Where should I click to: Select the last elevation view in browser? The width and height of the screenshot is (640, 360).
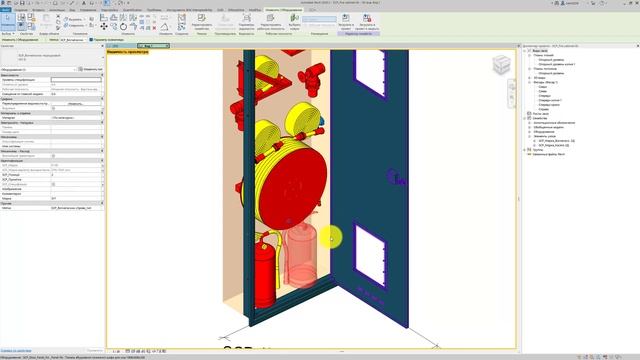click(543, 109)
